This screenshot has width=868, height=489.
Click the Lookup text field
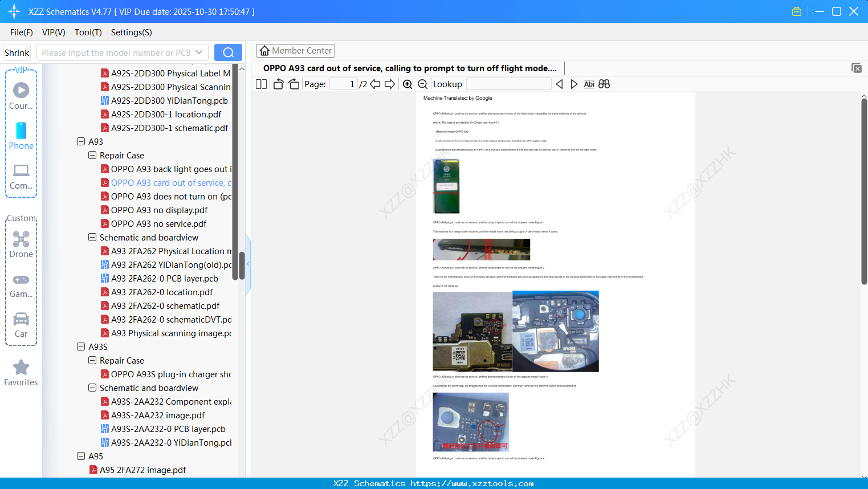click(x=508, y=84)
